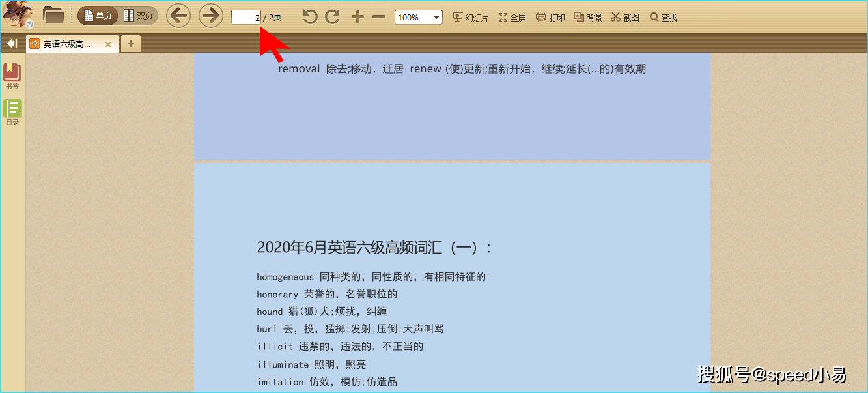This screenshot has height=393, width=868.
Task: Open the 打印 print dialog
Action: (550, 16)
